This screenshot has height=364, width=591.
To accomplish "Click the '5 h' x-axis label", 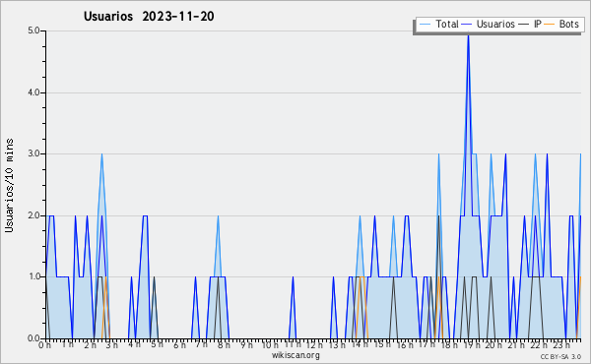I will pos(157,344).
